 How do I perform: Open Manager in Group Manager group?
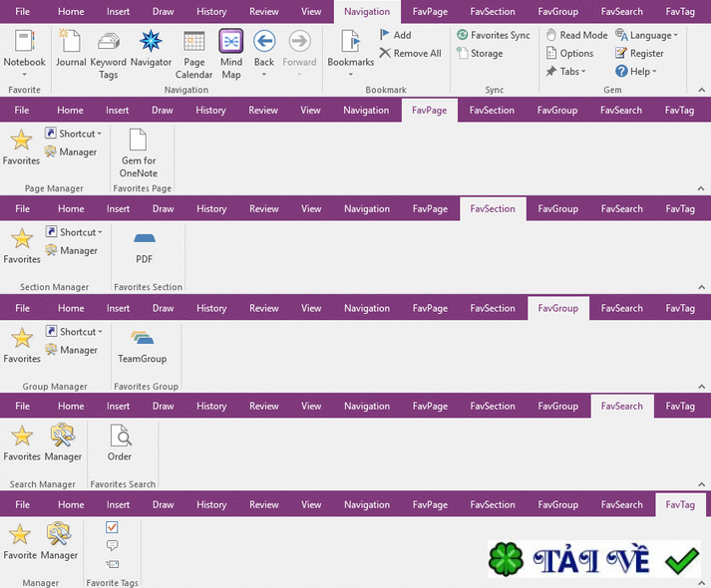pyautogui.click(x=72, y=350)
